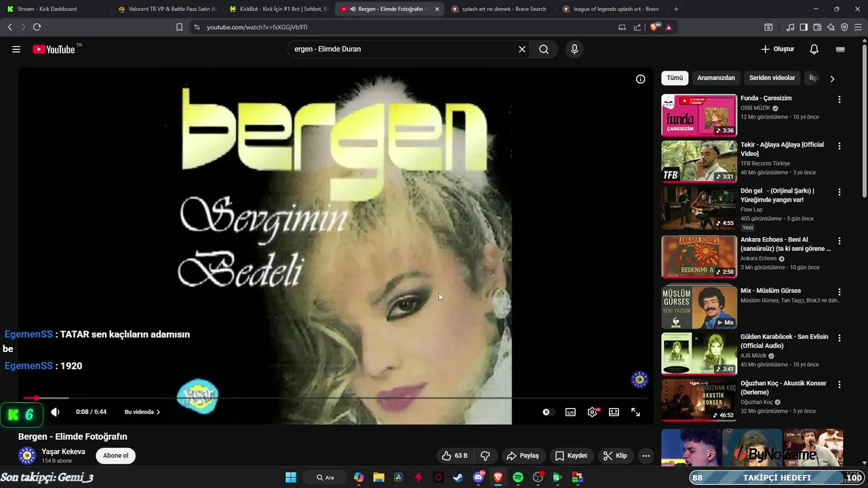Dislike the video
The image size is (868, 488).
click(x=485, y=455)
